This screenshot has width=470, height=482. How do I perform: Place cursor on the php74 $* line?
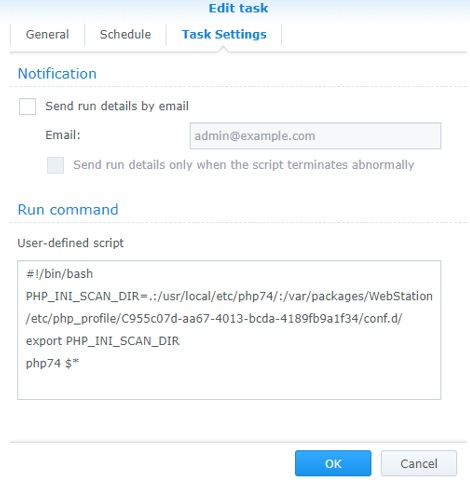click(52, 363)
